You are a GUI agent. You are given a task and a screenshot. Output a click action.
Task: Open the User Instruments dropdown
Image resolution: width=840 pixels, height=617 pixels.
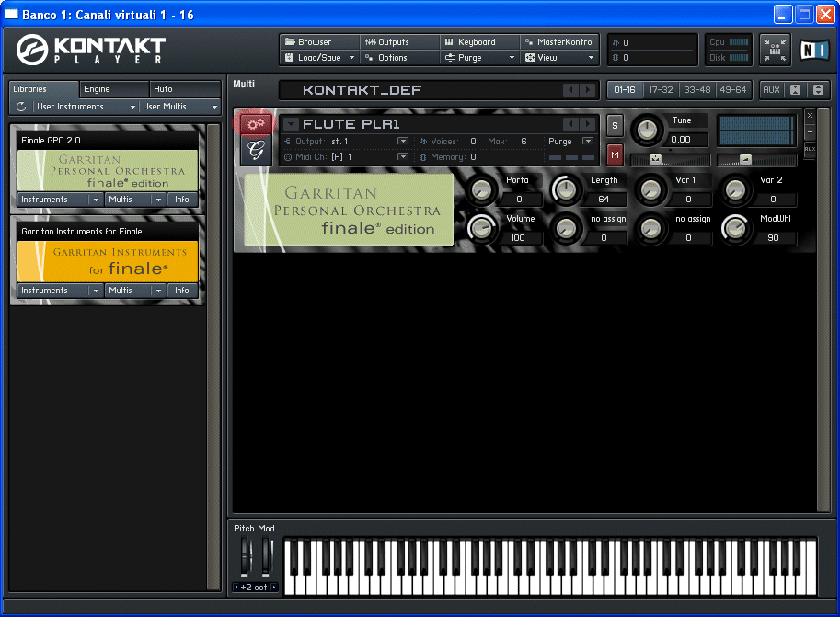86,107
